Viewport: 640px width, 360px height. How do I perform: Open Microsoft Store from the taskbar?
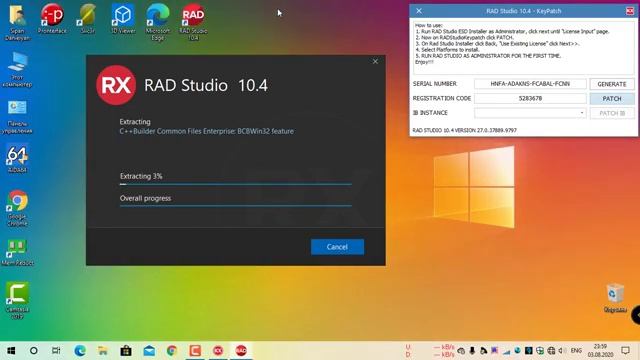click(x=126, y=351)
